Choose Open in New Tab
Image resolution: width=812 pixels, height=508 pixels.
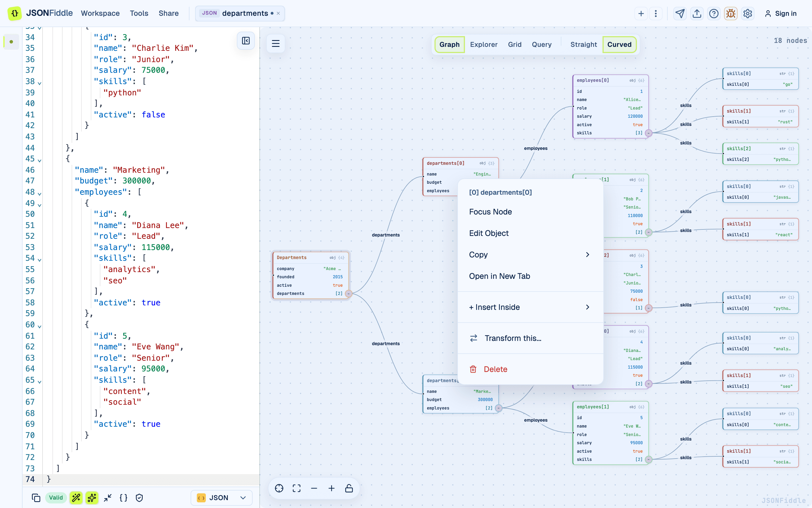click(530, 276)
